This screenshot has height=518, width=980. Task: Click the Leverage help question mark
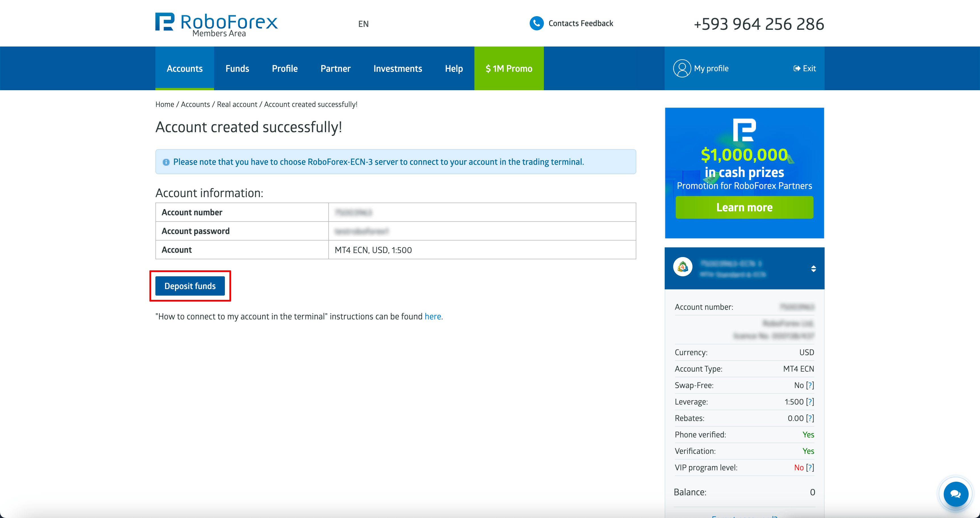(810, 402)
